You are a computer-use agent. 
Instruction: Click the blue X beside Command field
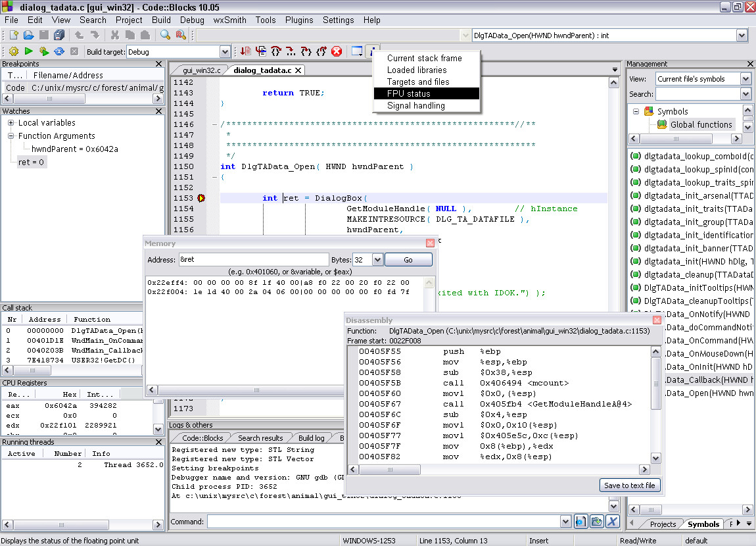point(612,522)
